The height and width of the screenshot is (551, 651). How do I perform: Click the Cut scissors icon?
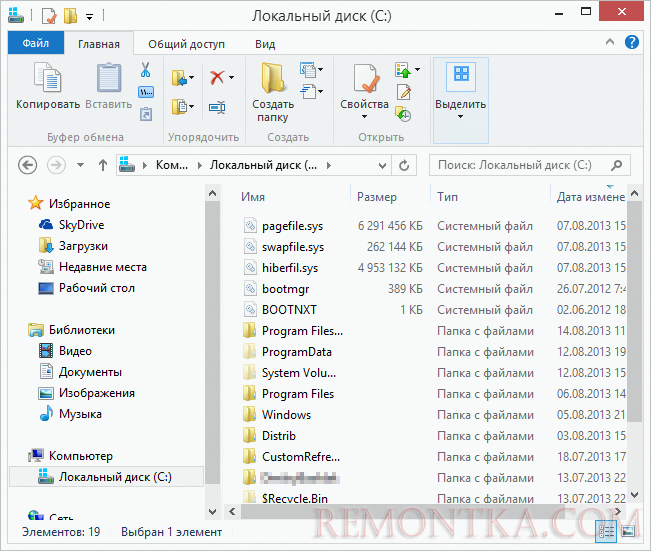coord(145,70)
